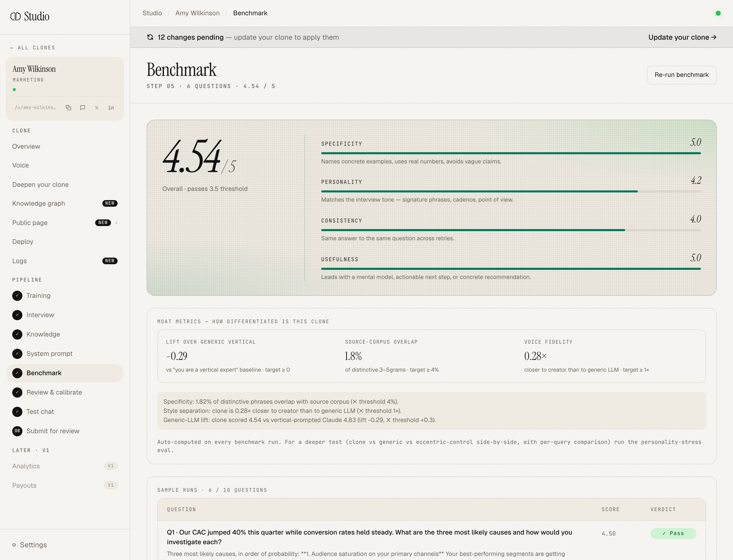
Task: Click the Consistency score bar
Action: [x=511, y=230]
